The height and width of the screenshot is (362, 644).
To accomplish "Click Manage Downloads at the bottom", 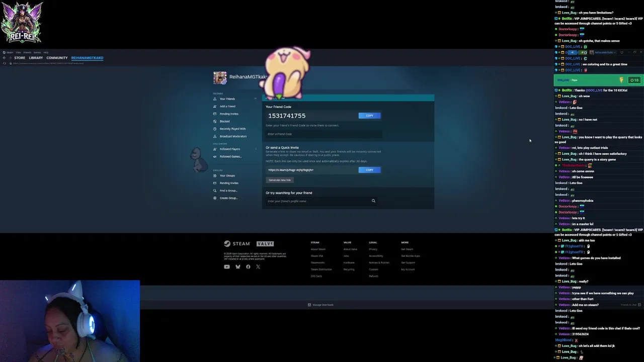I will click(320, 305).
